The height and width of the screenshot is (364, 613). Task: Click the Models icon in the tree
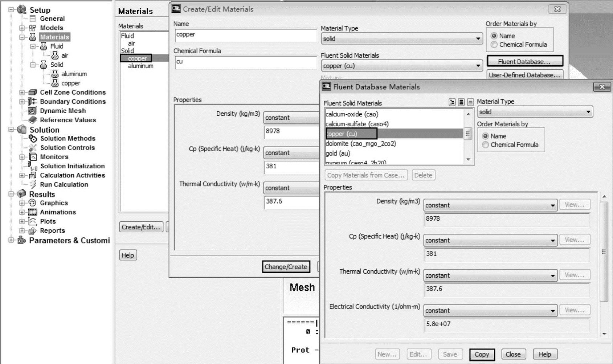33,28
